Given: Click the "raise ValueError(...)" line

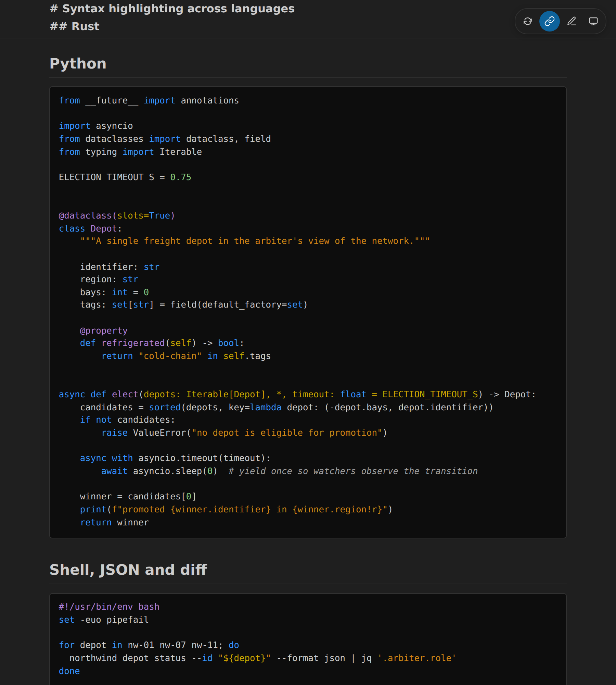Looking at the screenshot, I should click(244, 433).
